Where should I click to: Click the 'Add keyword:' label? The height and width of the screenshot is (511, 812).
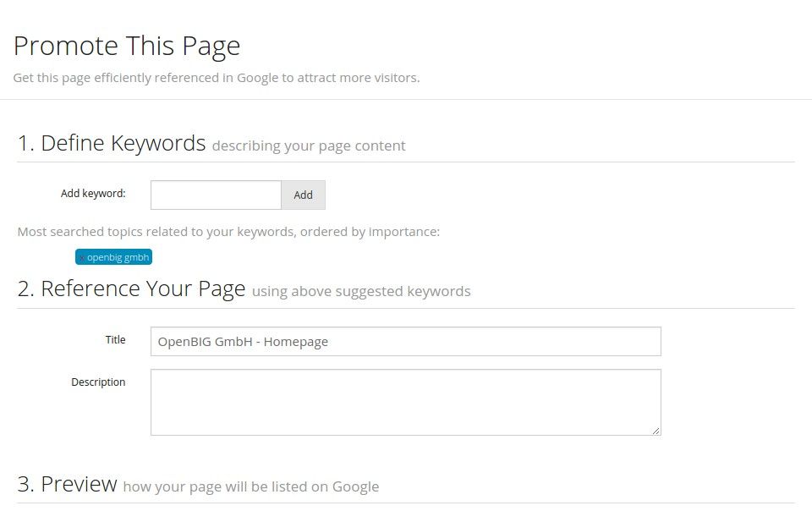pos(93,194)
